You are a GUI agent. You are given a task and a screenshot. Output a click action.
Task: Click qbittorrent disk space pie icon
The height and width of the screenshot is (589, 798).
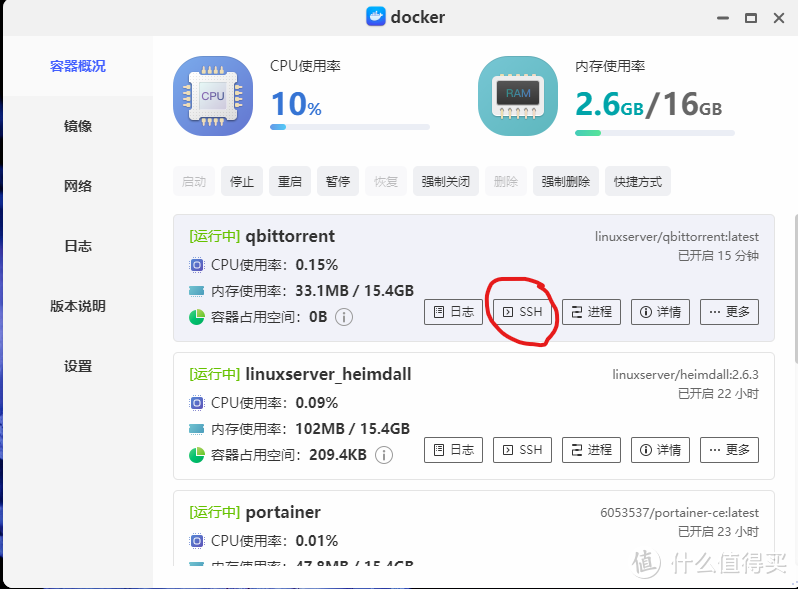click(x=196, y=317)
